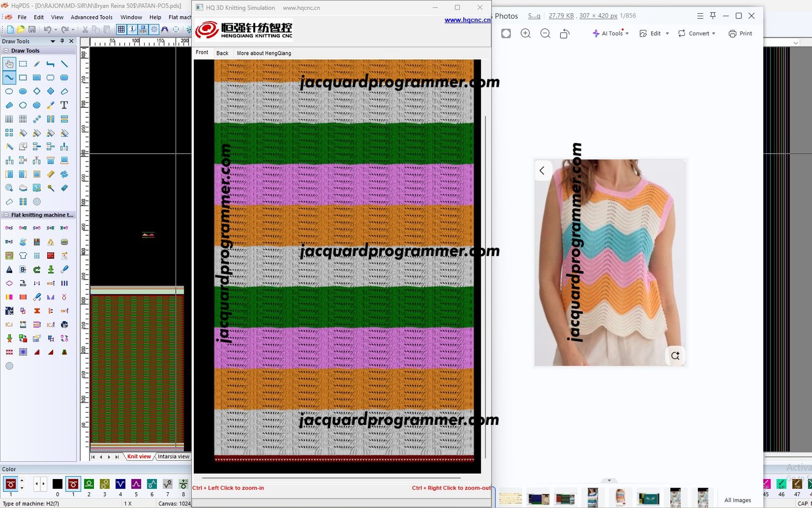Collapse the Draw Tools section
Screen dimensions: 812x508
6,51
